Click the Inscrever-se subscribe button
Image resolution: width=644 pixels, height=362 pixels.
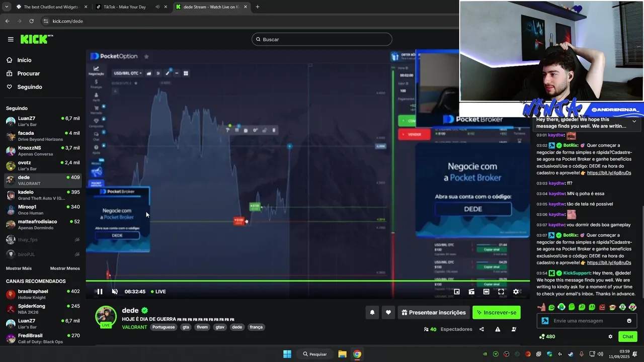pyautogui.click(x=497, y=312)
